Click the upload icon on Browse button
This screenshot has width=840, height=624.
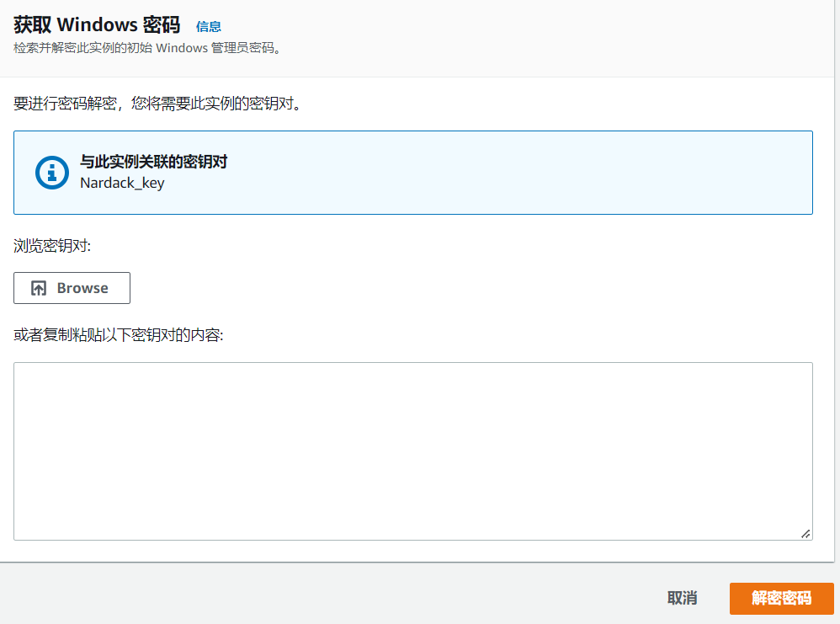pos(39,288)
